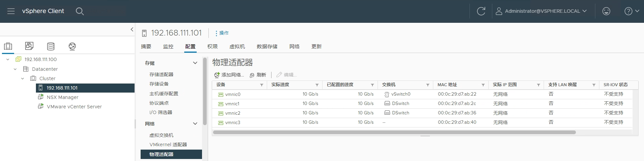
Task: Switch to the 更新 tab
Action: (x=316, y=47)
